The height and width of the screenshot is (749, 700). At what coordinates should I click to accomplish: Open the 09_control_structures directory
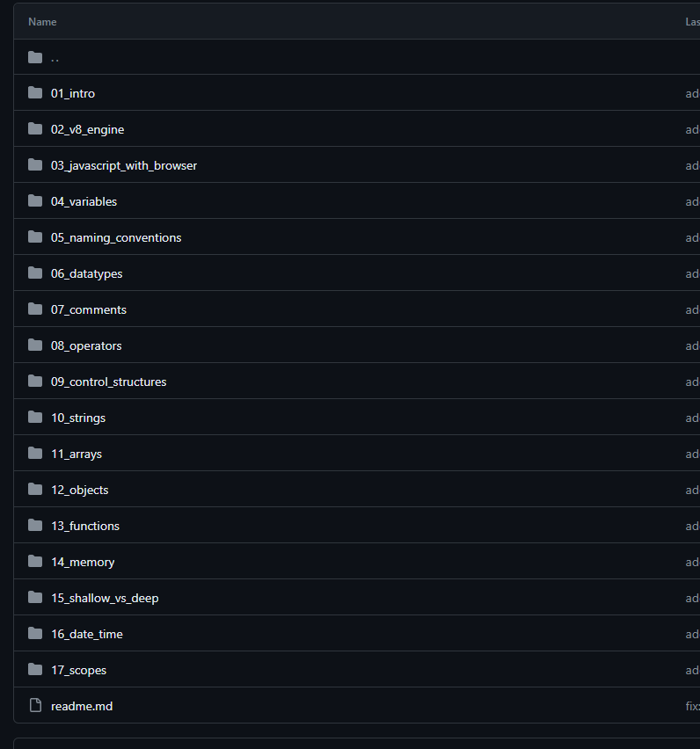[x=108, y=382]
